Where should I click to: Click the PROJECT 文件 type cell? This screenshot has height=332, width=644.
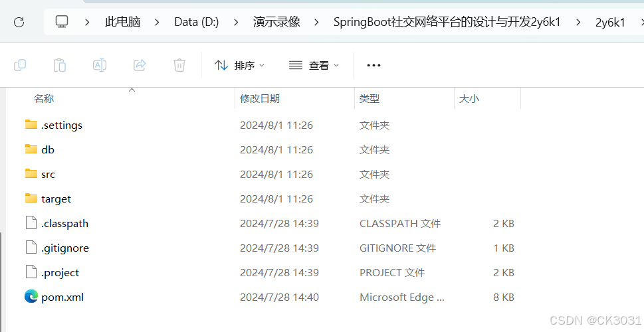tap(392, 273)
